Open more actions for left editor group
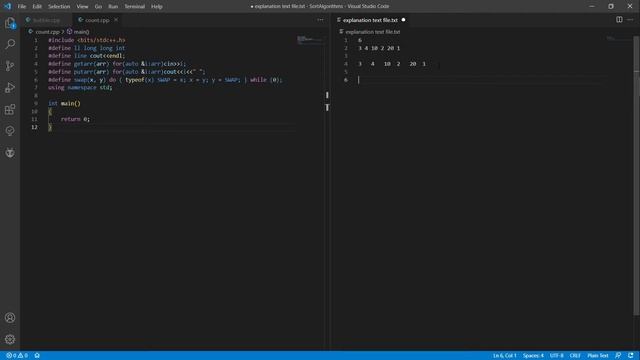Screen dimensions: 640x360 pos(320,20)
